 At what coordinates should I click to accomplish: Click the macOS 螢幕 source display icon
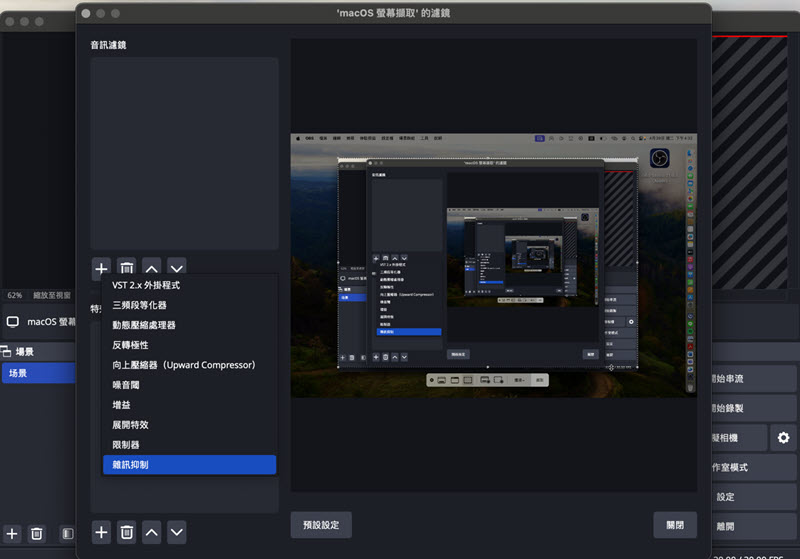click(13, 322)
